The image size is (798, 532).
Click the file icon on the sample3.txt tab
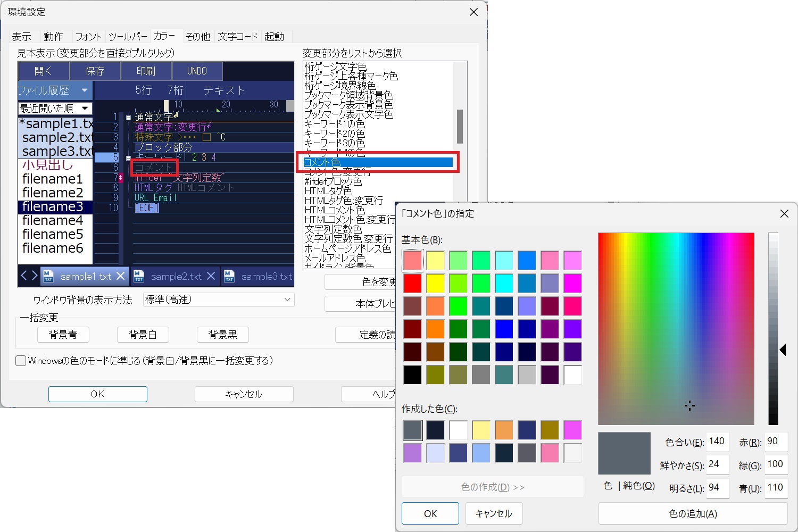click(229, 276)
